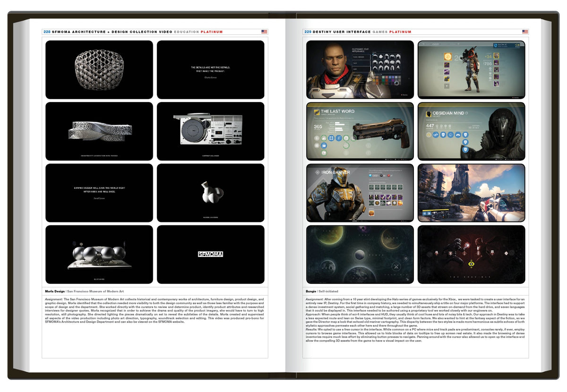Click the 'Approach:' paragraph label
The height and width of the screenshot is (392, 567).
[313, 314]
